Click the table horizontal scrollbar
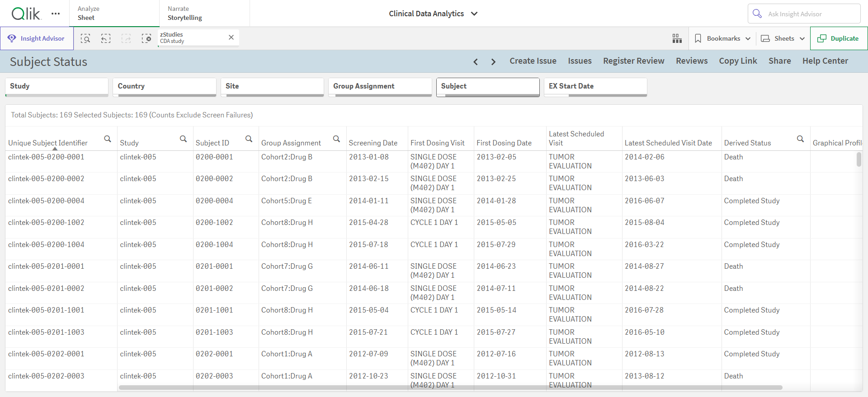Screen dimensions: 868x397 450,388
